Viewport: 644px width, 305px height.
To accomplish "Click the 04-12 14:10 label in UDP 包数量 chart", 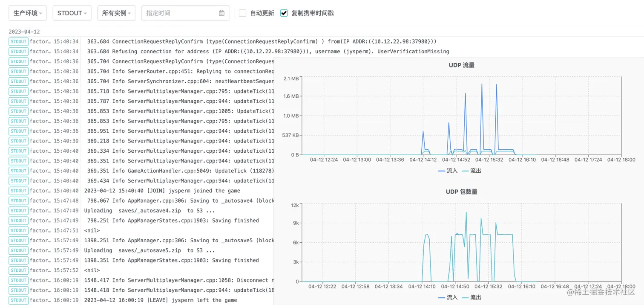I will [x=422, y=286].
